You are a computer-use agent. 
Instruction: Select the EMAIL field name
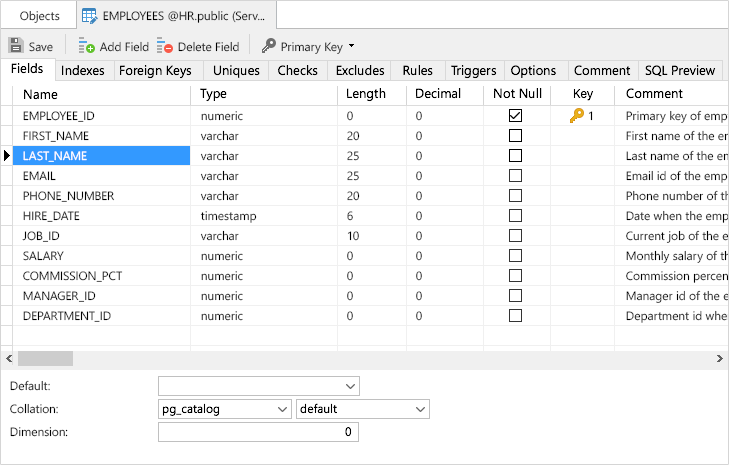(x=39, y=176)
